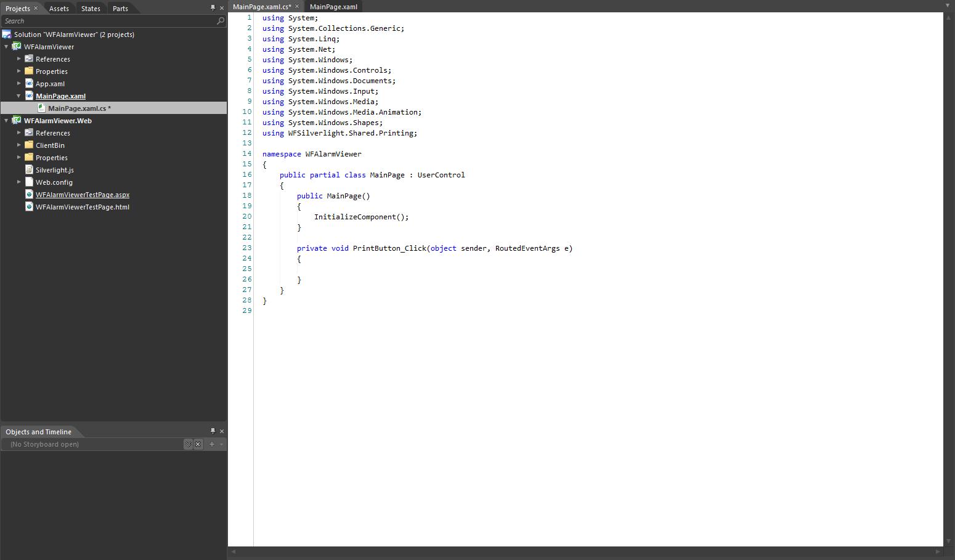Close the storyboard with the X button

(198, 444)
